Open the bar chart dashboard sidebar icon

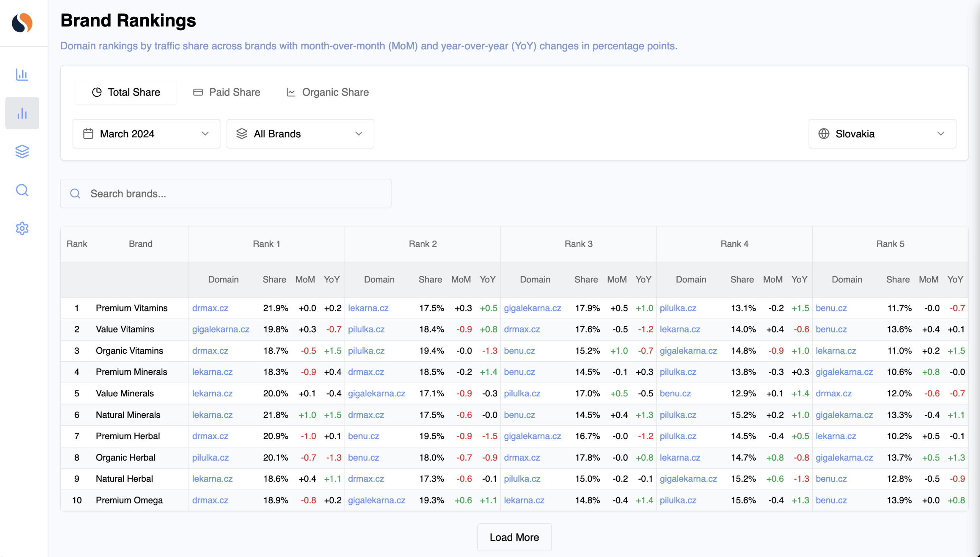22,75
